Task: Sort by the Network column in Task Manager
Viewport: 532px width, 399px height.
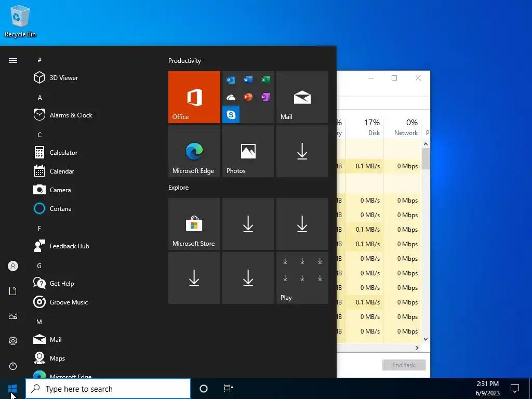Action: pos(402,127)
